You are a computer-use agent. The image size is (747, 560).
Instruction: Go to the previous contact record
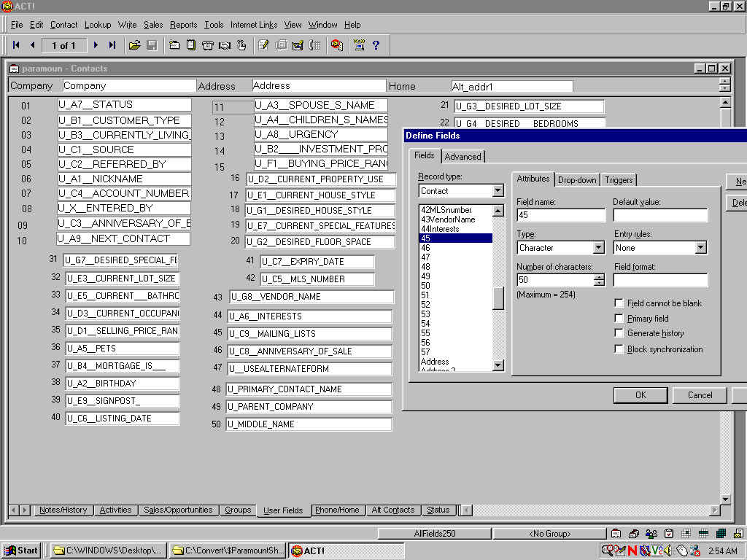[x=32, y=45]
